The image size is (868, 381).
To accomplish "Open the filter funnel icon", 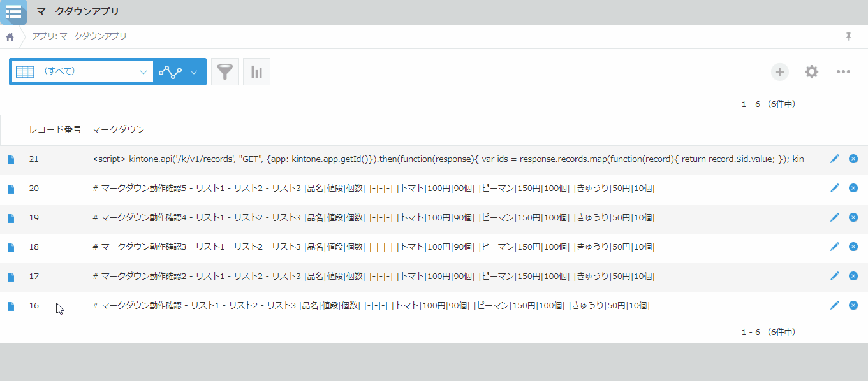I will [224, 72].
